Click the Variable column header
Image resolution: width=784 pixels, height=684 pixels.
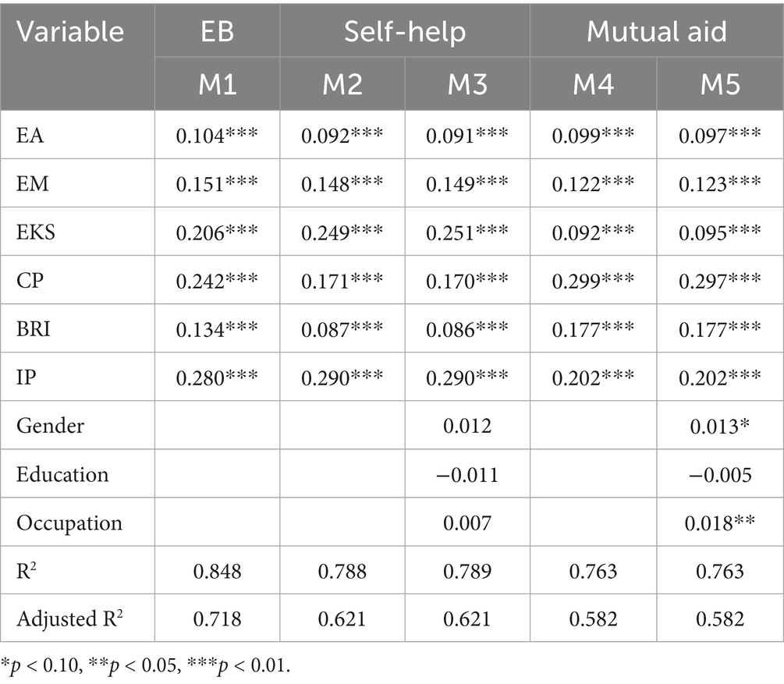70,31
